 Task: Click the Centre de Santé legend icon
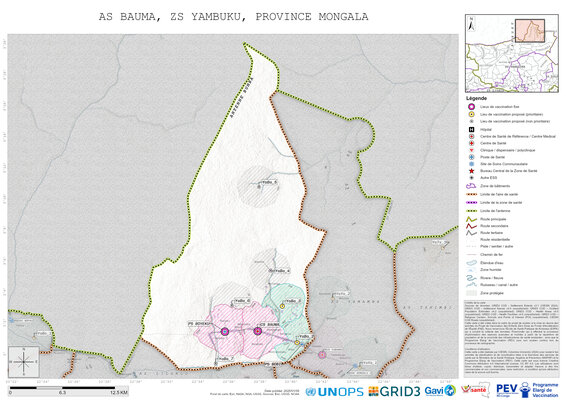coord(471,143)
